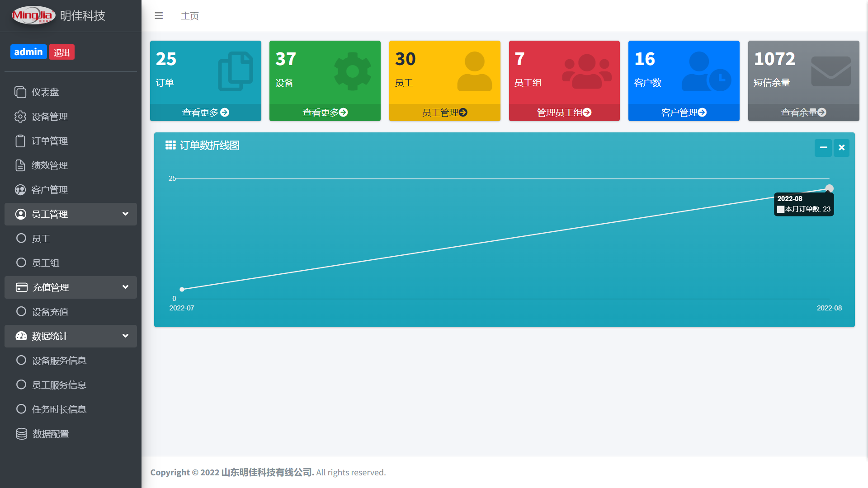
Task: Open 设备服务信息 menu item
Action: pyautogui.click(x=59, y=361)
